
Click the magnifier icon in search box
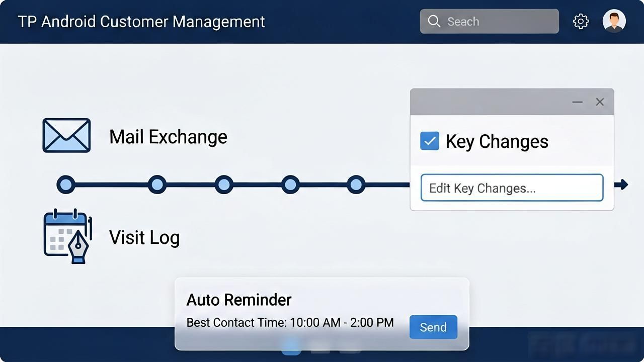tap(434, 21)
